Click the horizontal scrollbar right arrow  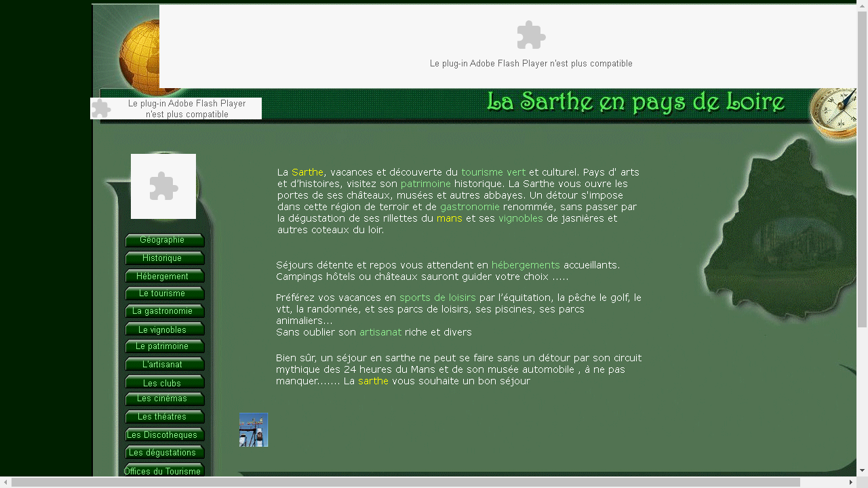point(851,482)
